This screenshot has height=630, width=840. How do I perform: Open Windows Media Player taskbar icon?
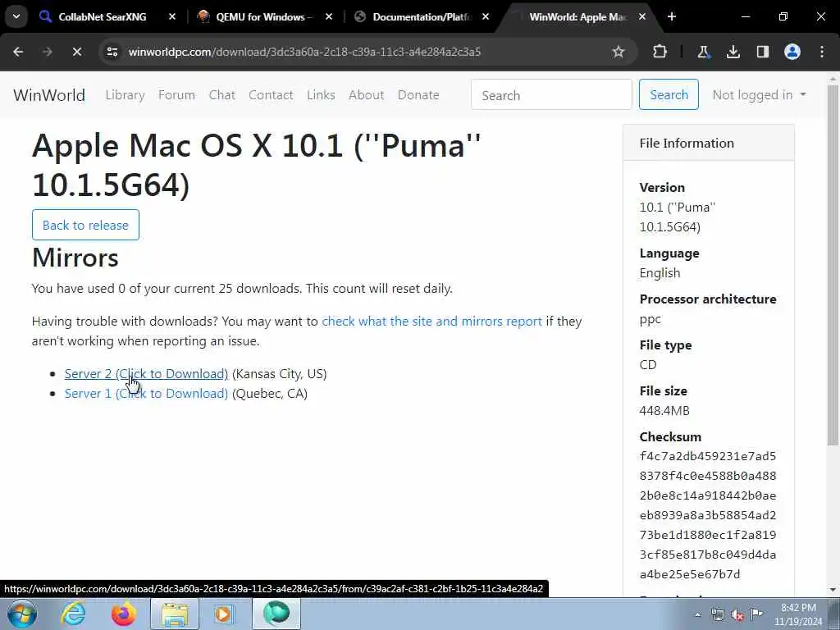coord(225,614)
